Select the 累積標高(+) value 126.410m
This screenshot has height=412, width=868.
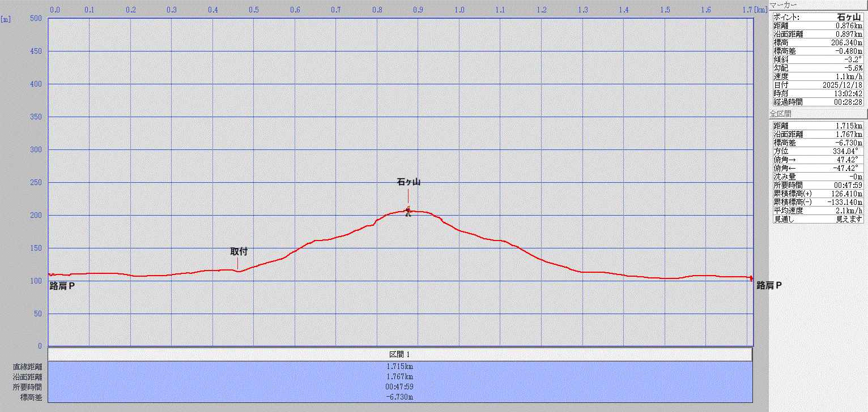[x=845, y=194]
